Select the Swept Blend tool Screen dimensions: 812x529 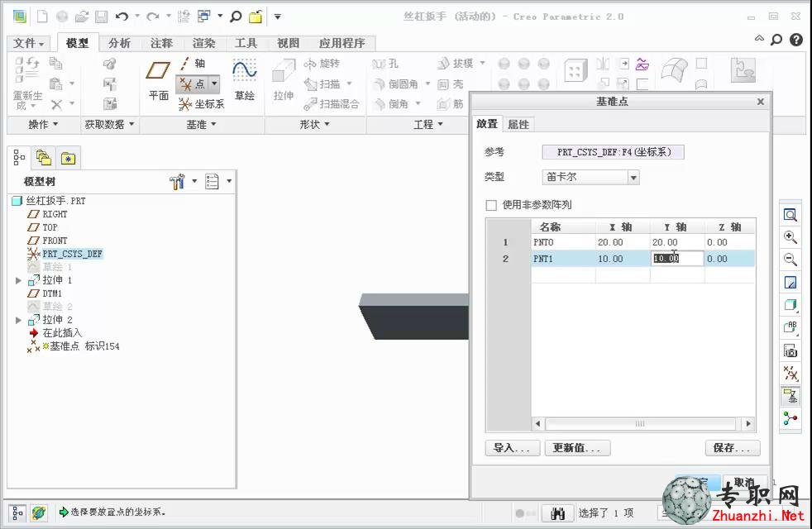pos(332,104)
